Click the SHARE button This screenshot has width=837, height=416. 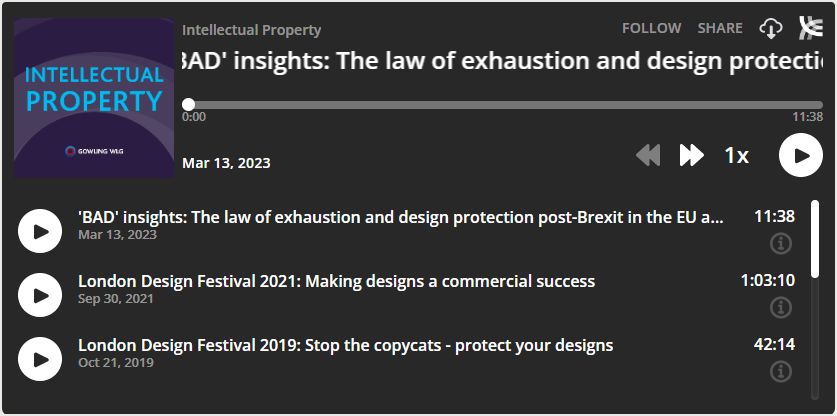(x=720, y=28)
